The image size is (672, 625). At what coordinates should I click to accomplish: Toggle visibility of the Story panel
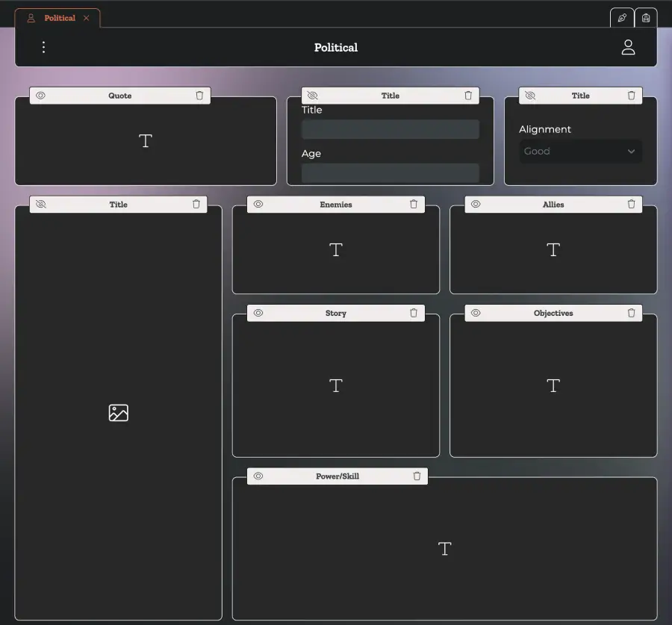pos(258,313)
